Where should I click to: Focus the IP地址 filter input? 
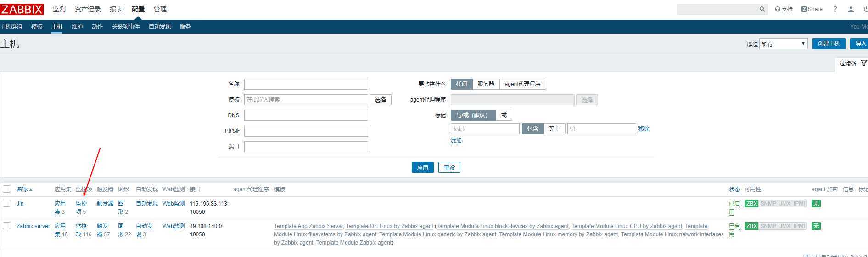306,131
